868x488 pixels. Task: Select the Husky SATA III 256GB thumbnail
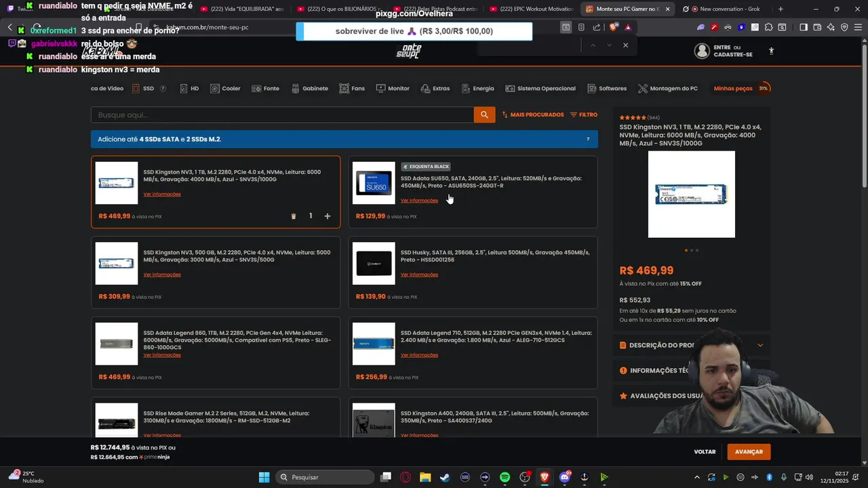[x=374, y=263]
